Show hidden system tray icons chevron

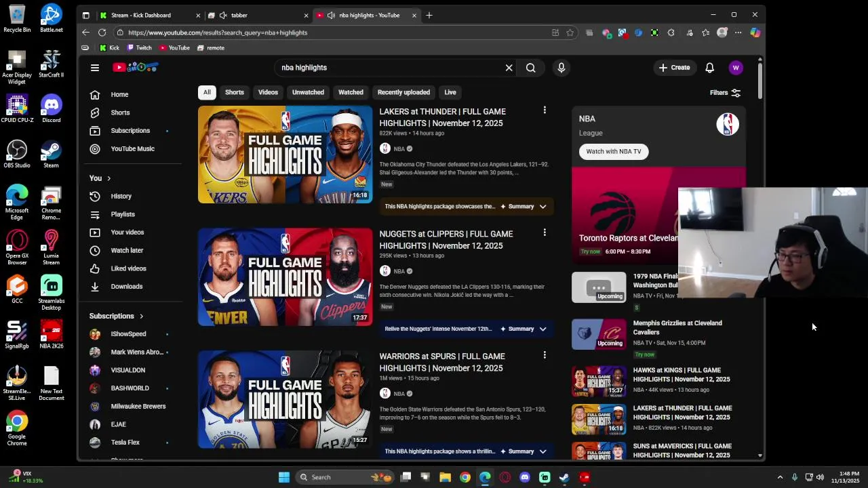point(780,477)
